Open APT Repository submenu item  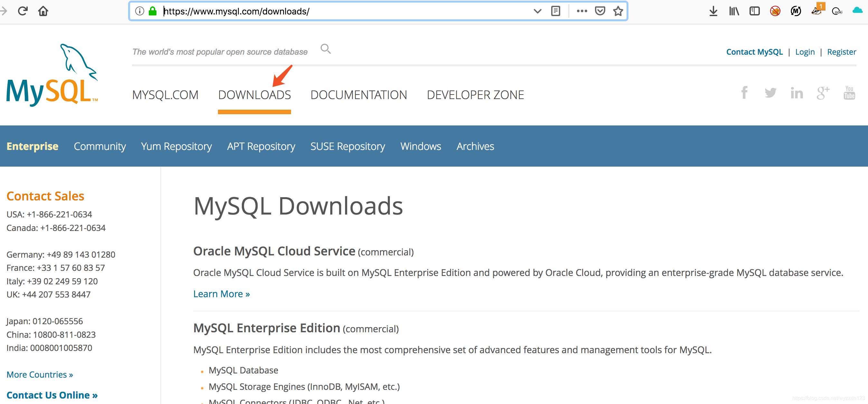pos(261,146)
